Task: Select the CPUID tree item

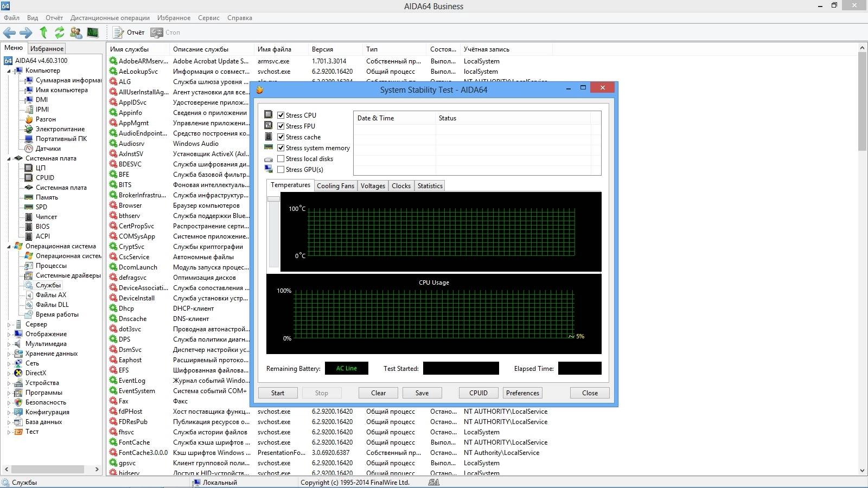Action: 45,178
